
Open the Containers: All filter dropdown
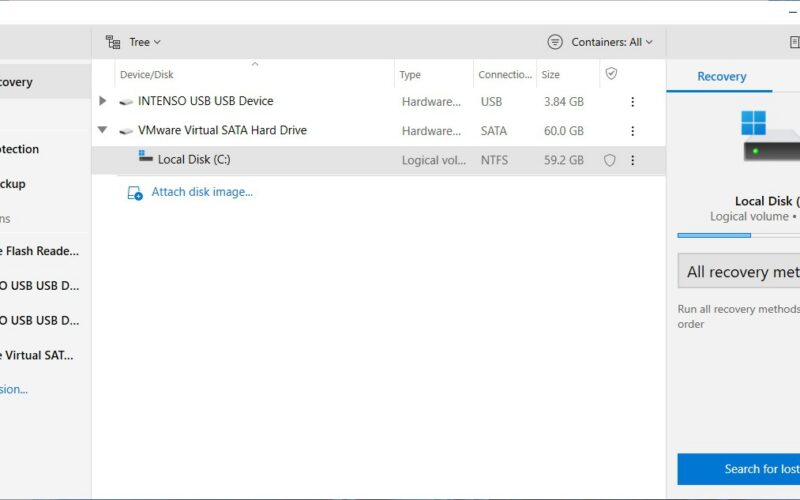[611, 42]
